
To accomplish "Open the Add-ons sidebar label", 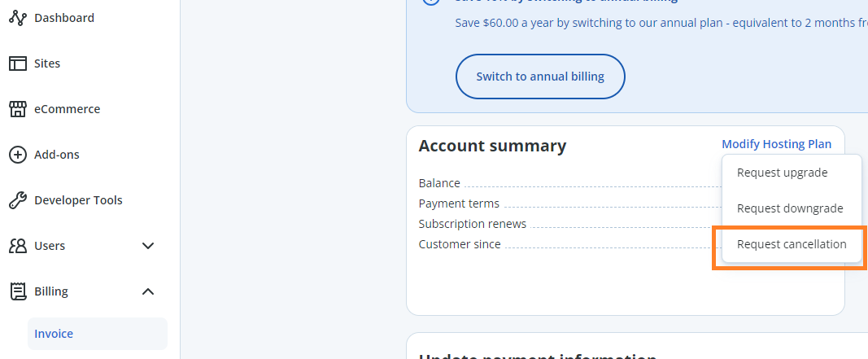I will [57, 155].
